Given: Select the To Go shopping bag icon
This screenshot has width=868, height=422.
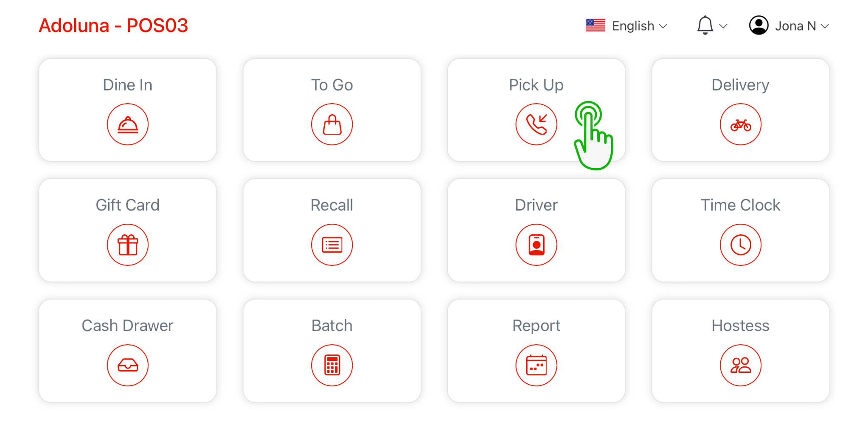Looking at the screenshot, I should pos(332,124).
